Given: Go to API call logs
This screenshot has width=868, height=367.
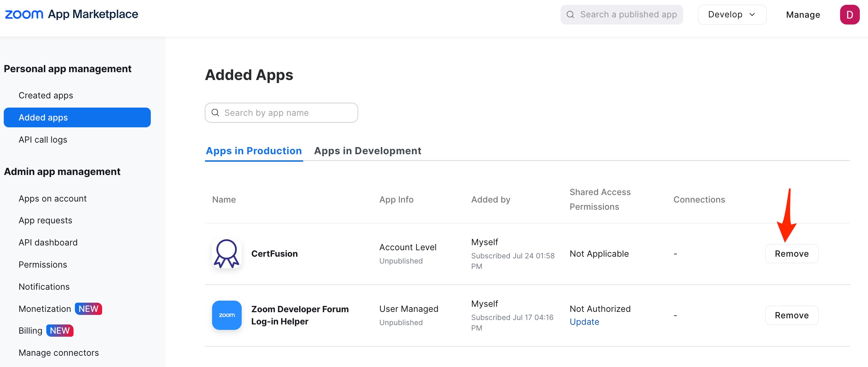Looking at the screenshot, I should click(x=43, y=140).
